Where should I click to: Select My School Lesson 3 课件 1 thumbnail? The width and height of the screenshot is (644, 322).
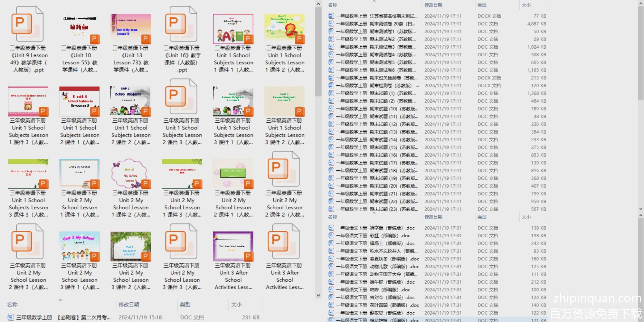click(x=80, y=246)
